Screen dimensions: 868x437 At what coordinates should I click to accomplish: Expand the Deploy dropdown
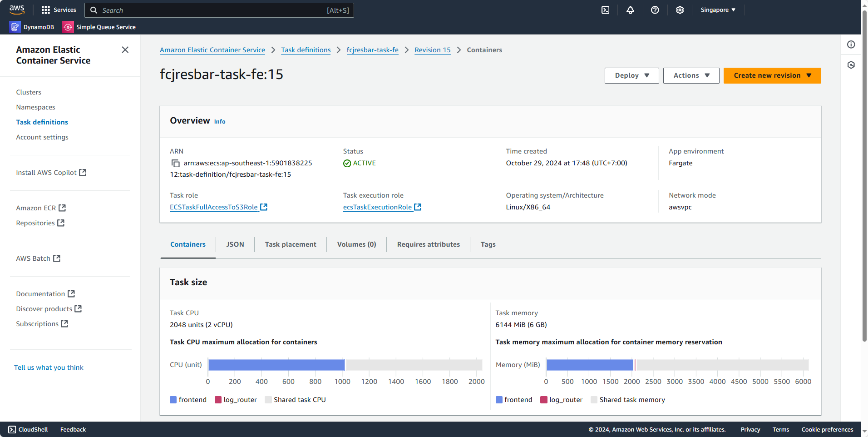631,75
